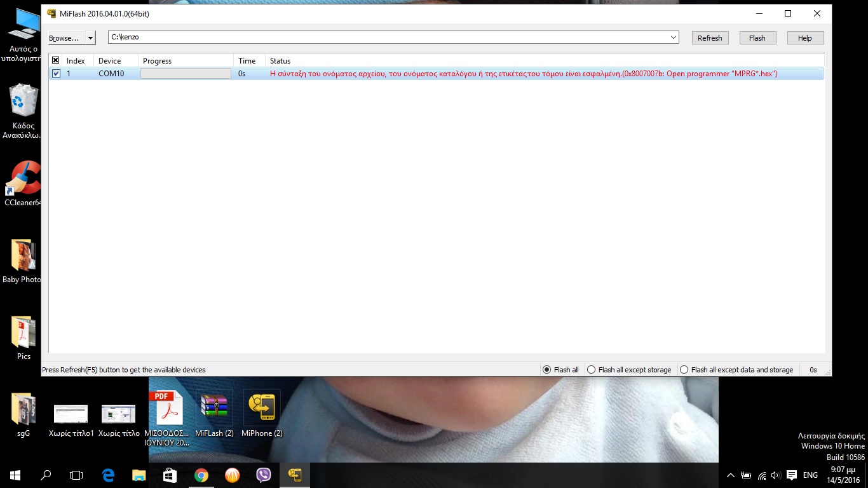Screen dimensions: 868x488
Task: Uncheck the COM10 device row checkbox
Action: click(x=56, y=74)
